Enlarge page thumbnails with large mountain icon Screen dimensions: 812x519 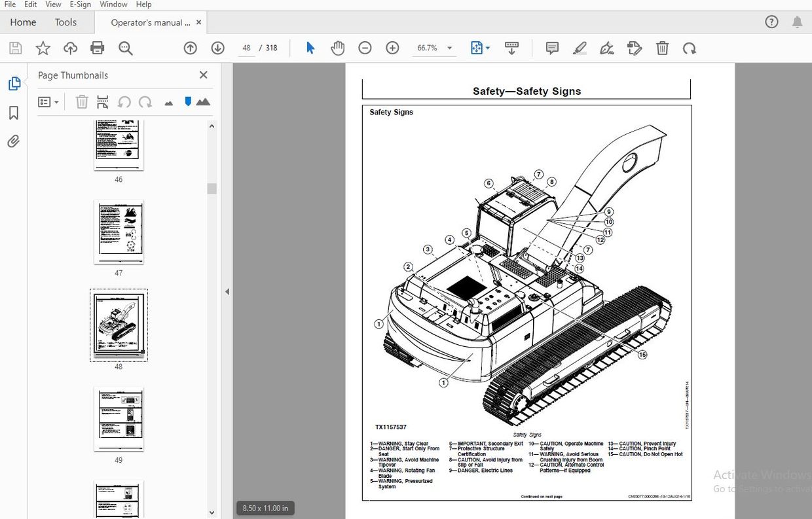click(x=204, y=101)
